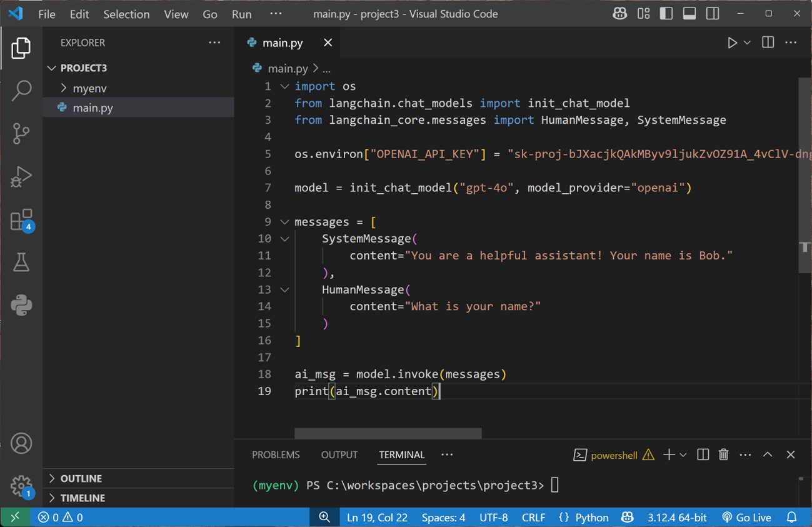Open Explorer views and more actions ellipsis

(214, 43)
